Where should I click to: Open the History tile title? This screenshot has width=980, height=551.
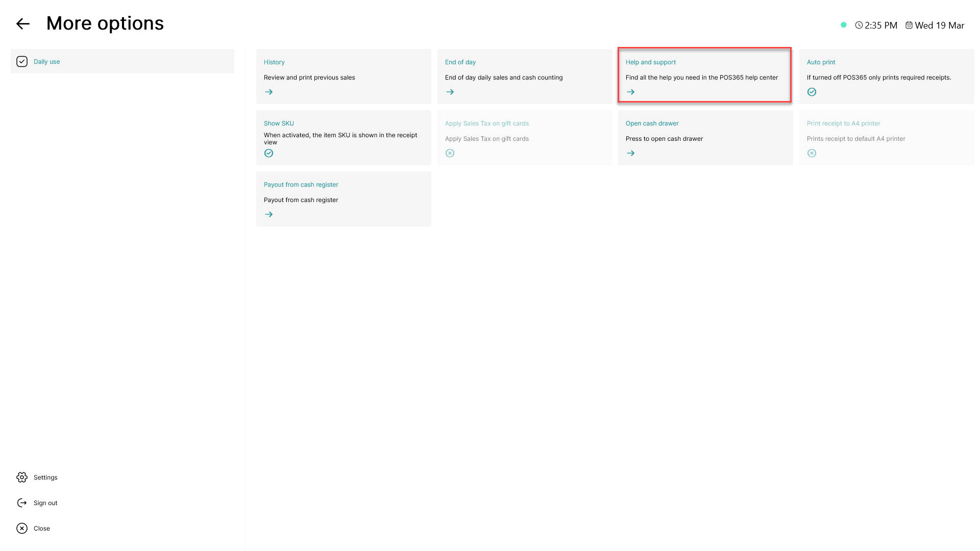point(274,62)
